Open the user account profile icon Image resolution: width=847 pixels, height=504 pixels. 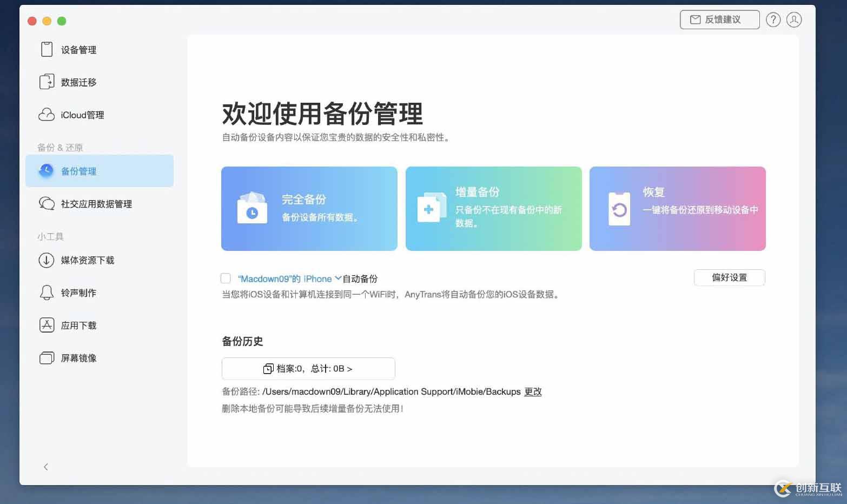793,20
